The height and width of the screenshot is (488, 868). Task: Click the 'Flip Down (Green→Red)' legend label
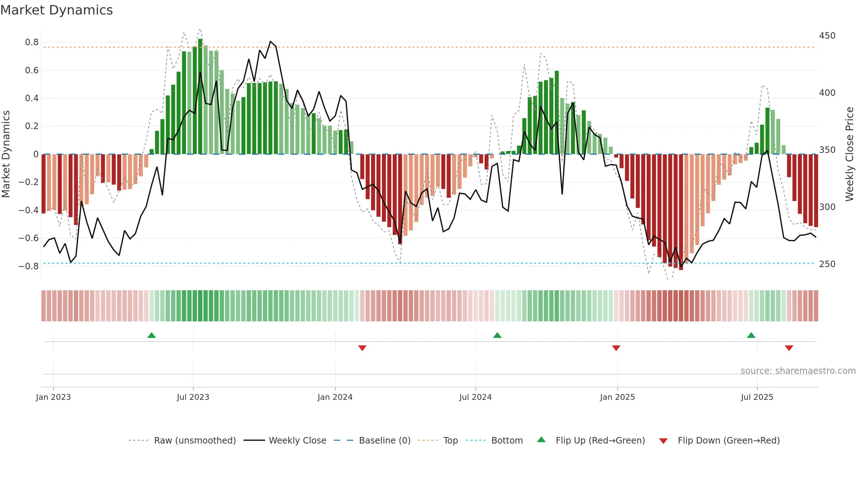pyautogui.click(x=729, y=440)
